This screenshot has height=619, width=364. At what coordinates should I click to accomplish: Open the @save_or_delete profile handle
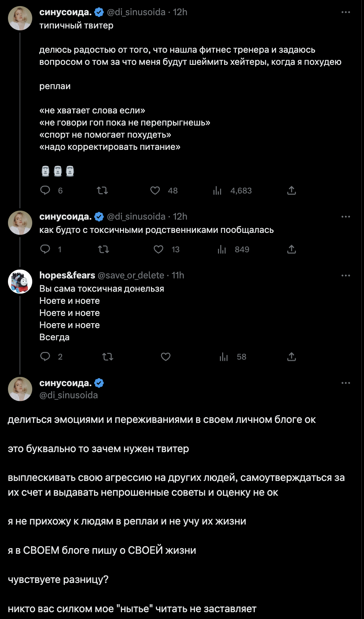(131, 275)
